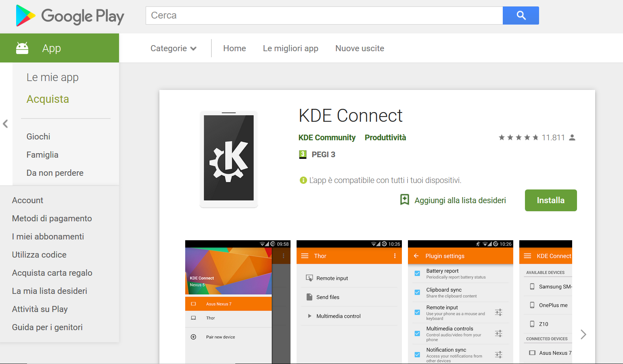
Task: Click the blue search magnifier button
Action: point(521,15)
